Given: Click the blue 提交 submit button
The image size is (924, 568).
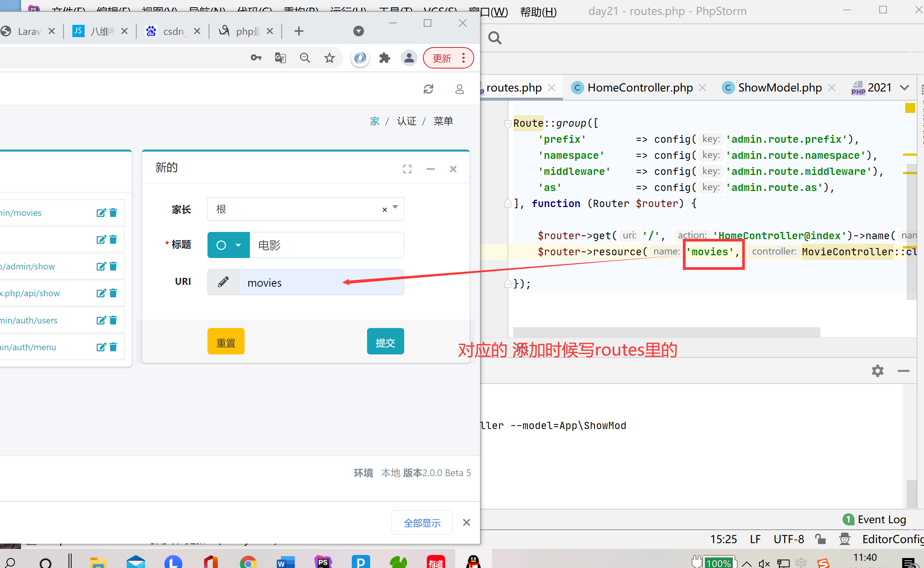Looking at the screenshot, I should pyautogui.click(x=385, y=342).
